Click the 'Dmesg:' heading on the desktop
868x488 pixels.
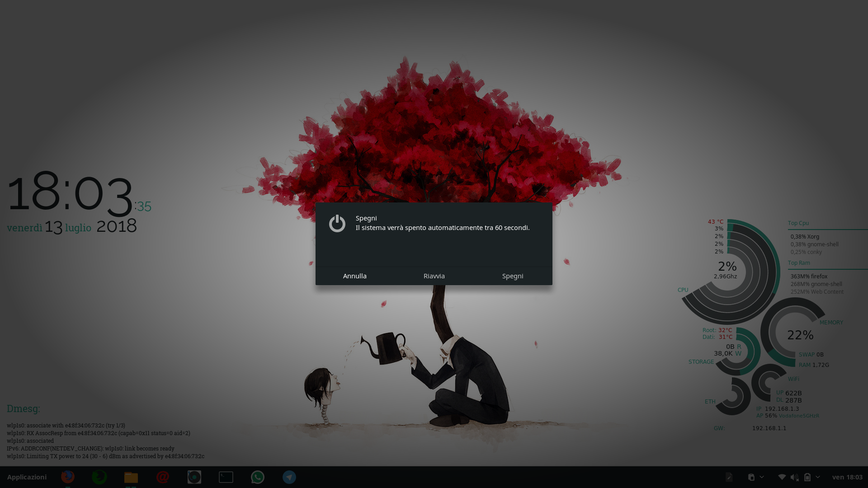point(24,408)
